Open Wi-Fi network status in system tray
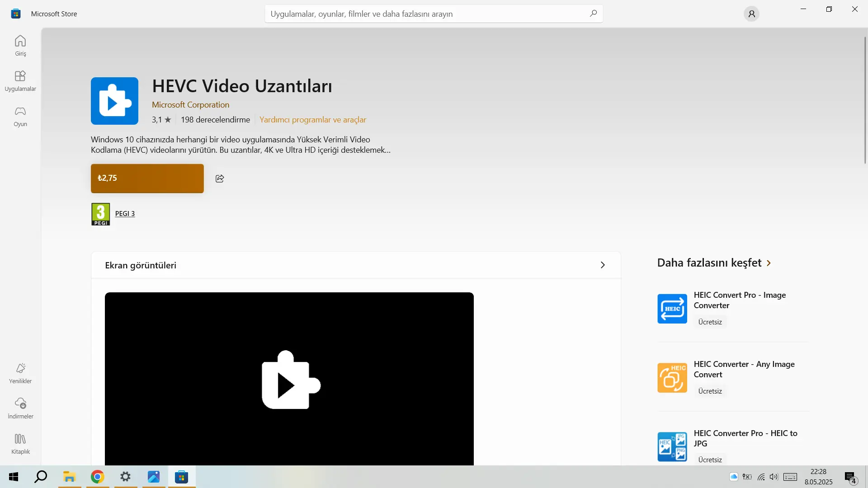Image resolution: width=868 pixels, height=488 pixels. (x=761, y=477)
